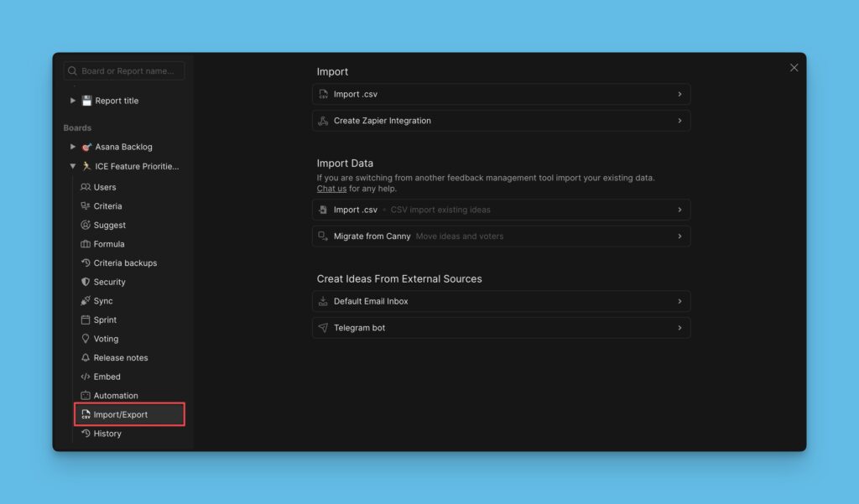Image resolution: width=859 pixels, height=504 pixels.
Task: Switch to the History section
Action: [x=106, y=434]
